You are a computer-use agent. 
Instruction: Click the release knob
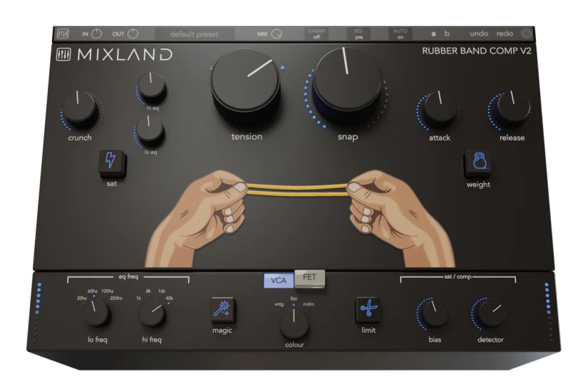click(x=512, y=108)
